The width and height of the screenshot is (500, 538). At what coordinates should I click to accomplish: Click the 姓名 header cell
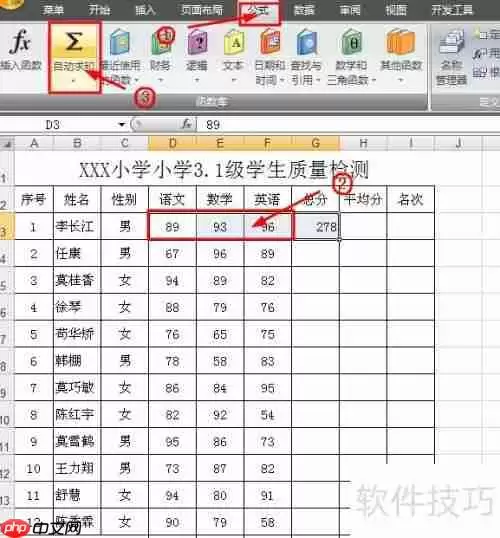(77, 199)
